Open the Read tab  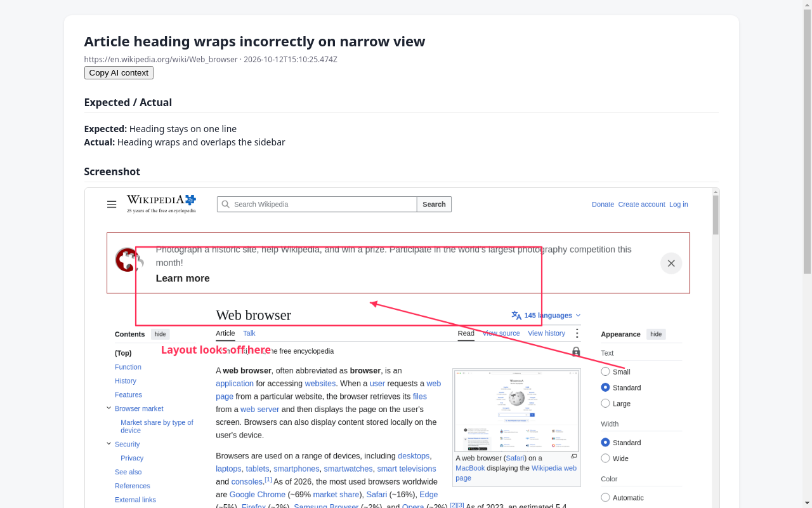point(466,333)
